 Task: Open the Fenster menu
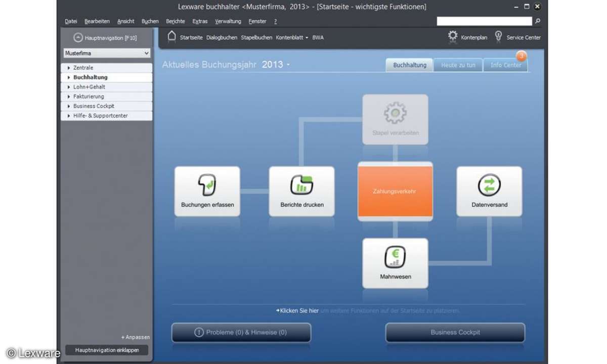[x=257, y=21]
